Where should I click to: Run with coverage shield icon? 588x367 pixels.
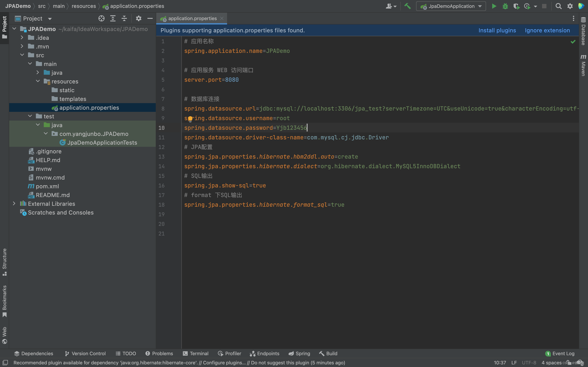point(516,6)
